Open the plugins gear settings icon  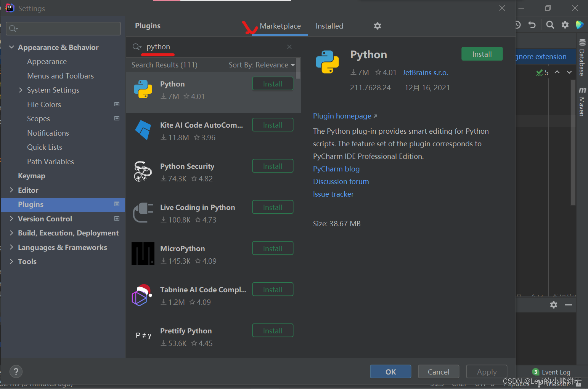378,26
